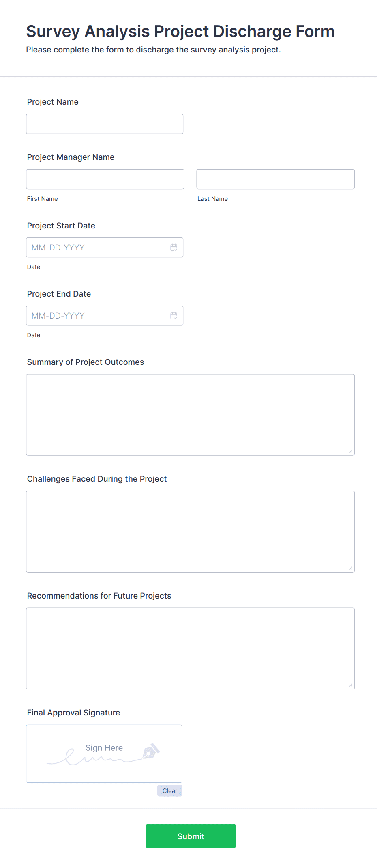The height and width of the screenshot is (868, 377).
Task: Click the resize handle of the Summary textarea
Action: (x=351, y=451)
